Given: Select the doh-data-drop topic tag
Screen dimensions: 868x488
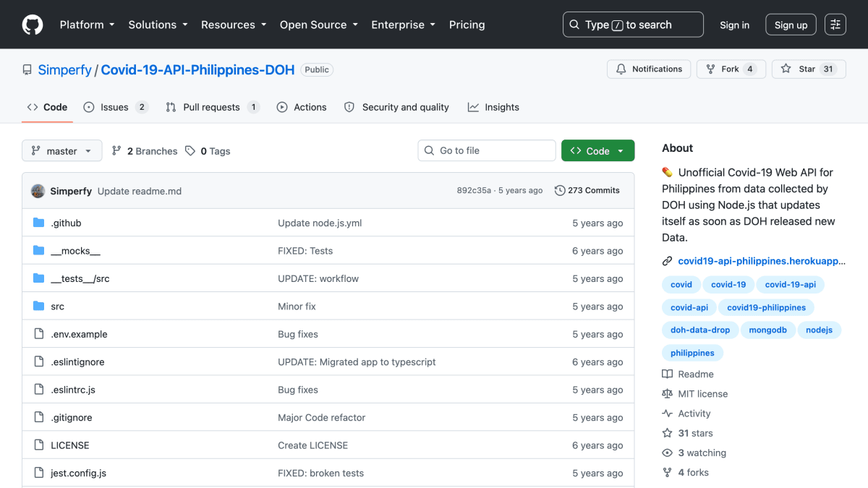Looking at the screenshot, I should [700, 330].
